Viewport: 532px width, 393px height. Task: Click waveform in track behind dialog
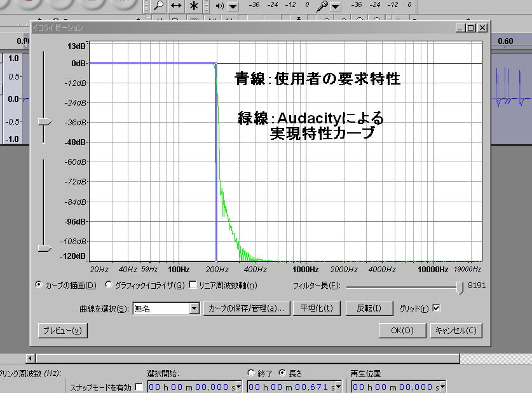pos(512,99)
